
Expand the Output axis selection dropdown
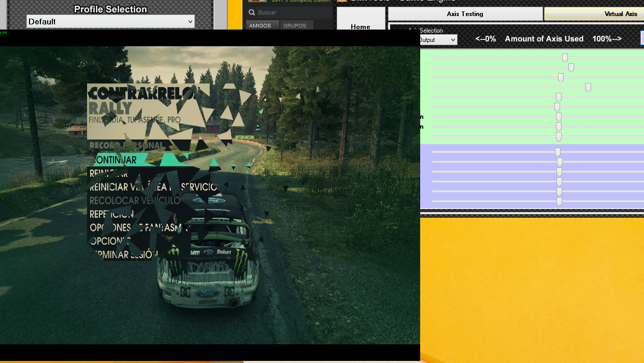(438, 40)
